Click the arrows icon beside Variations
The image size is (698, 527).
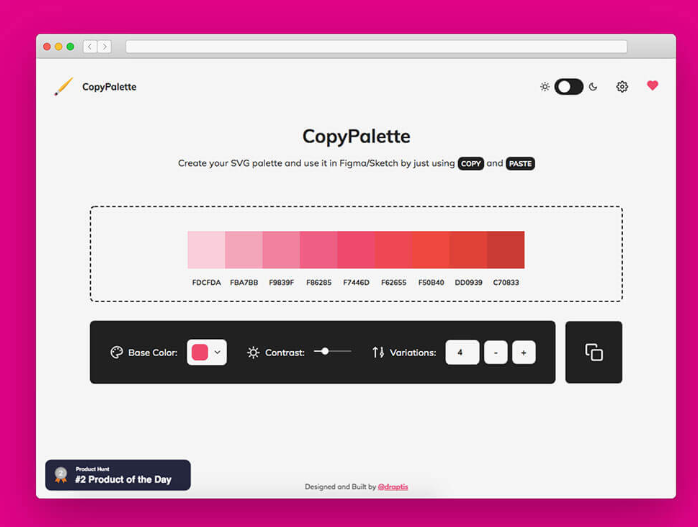pyautogui.click(x=378, y=353)
